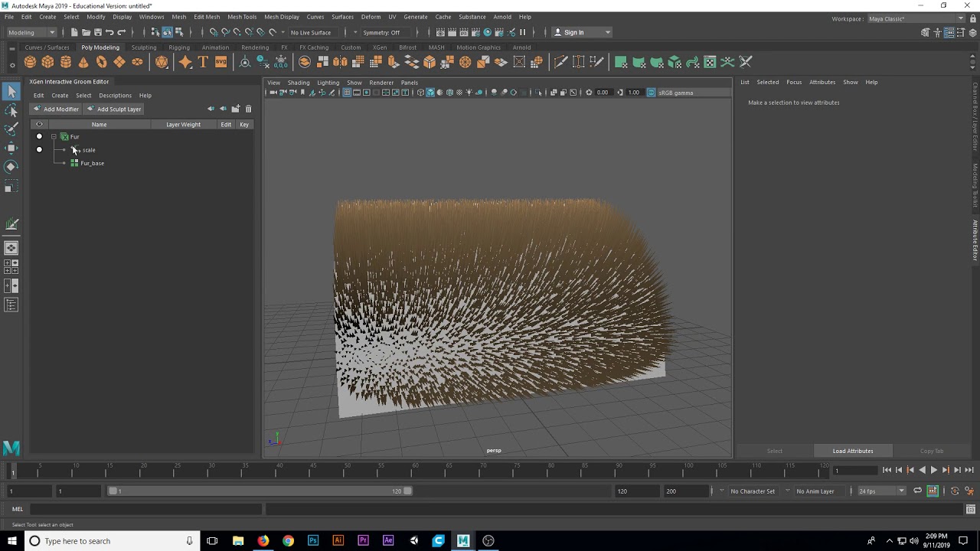Click the attribute editor Select button

tap(775, 451)
